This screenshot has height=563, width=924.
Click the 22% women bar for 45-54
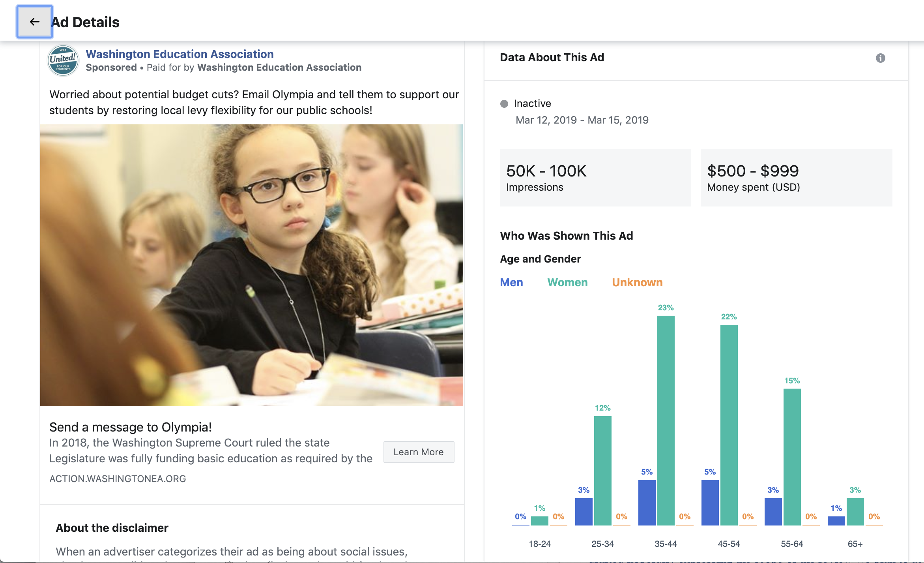[x=729, y=425]
